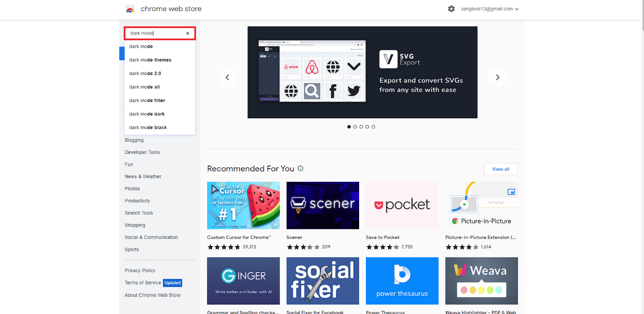Screen dimensions: 644x314
Task: Open the Photos category
Action: click(132, 188)
